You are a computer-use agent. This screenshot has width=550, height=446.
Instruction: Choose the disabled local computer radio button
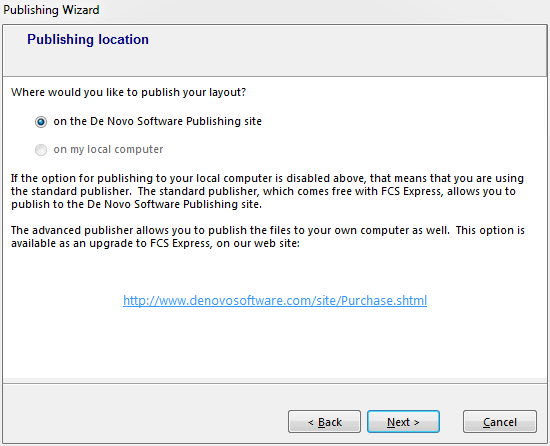[x=41, y=150]
